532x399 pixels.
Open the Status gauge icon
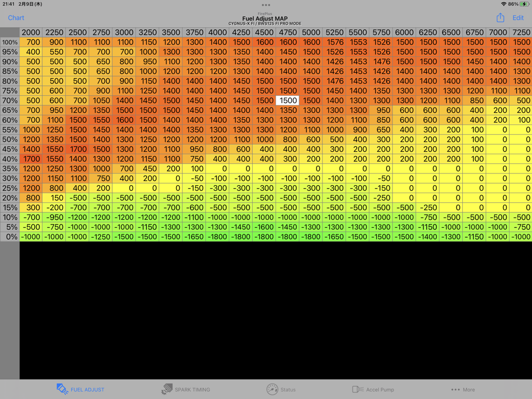pyautogui.click(x=272, y=389)
